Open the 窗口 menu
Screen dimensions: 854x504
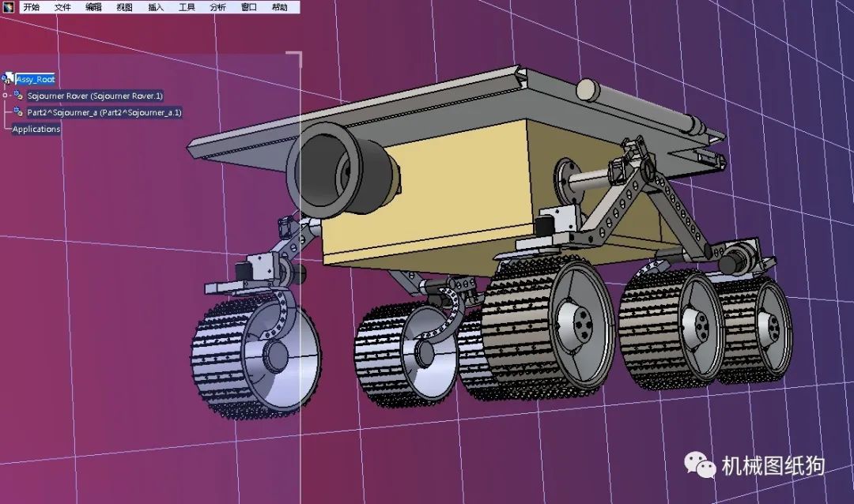click(x=249, y=7)
